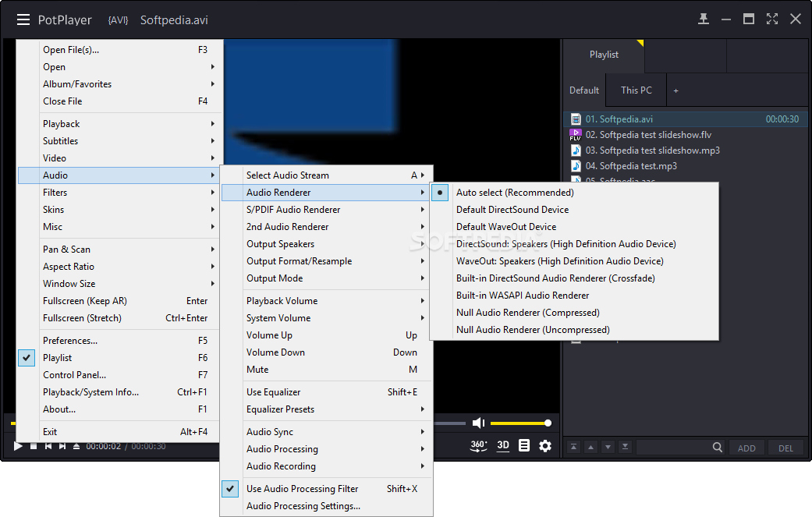Expand the Subtitles submenu
This screenshot has height=517, width=812.
click(x=120, y=141)
